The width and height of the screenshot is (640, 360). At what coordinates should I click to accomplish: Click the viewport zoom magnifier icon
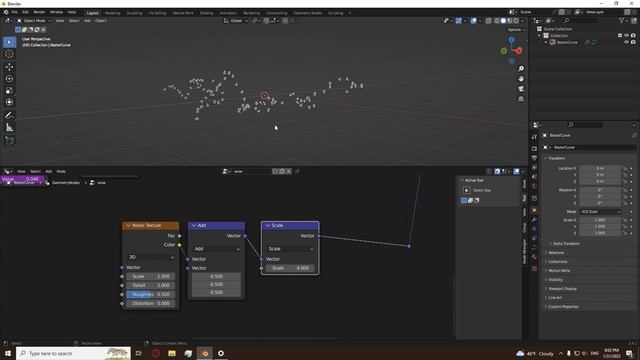click(521, 69)
